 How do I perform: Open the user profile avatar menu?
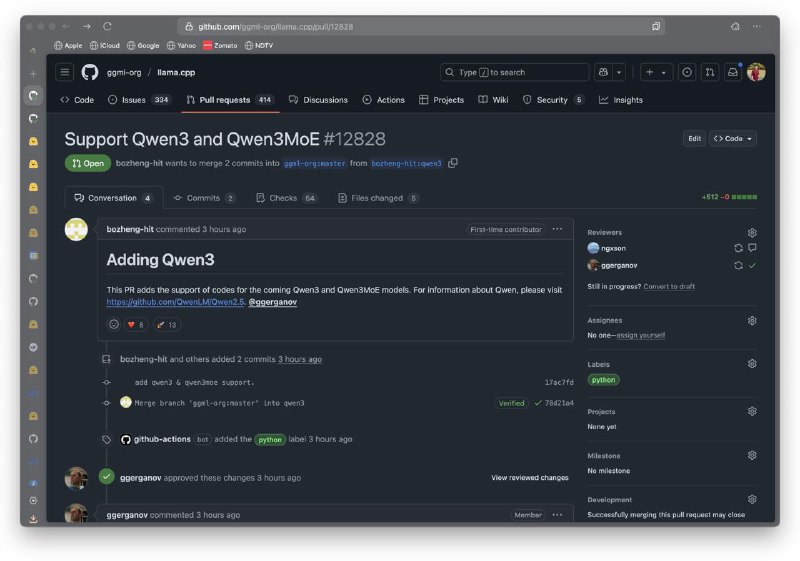(x=756, y=72)
